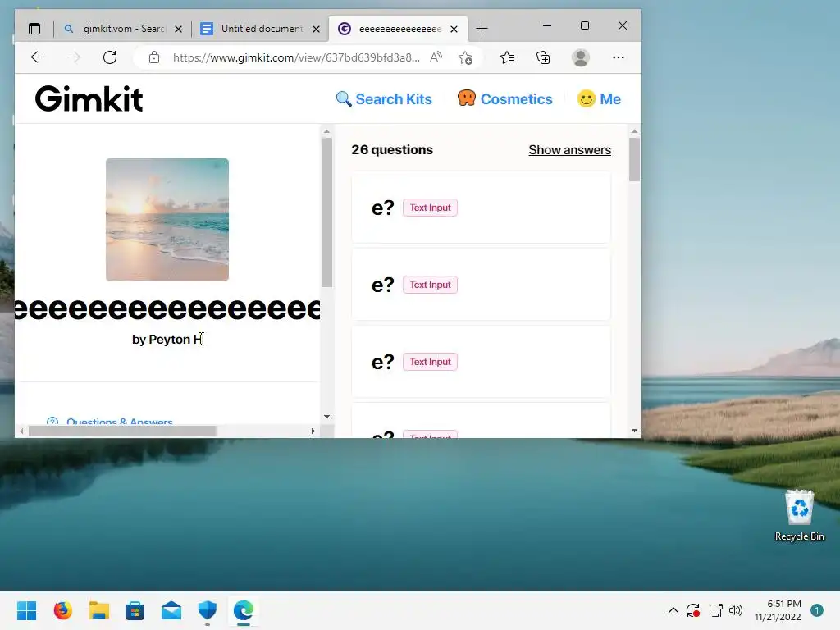The image size is (840, 630).
Task: Open the notification count badge
Action: tap(817, 610)
